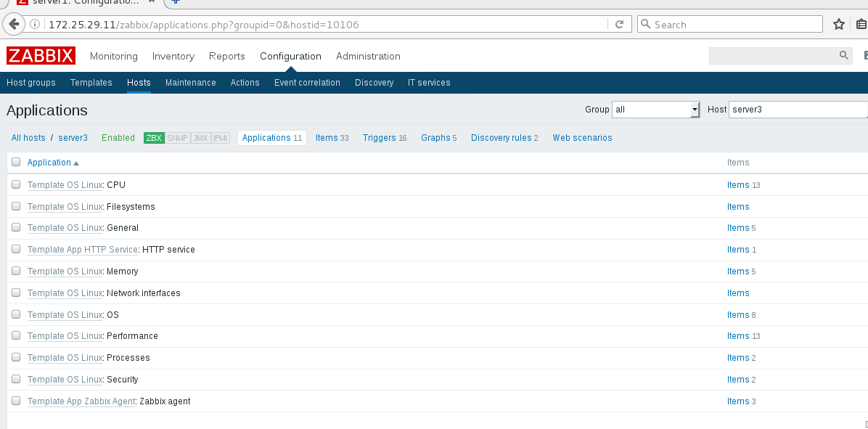Open the Host selector showing server3
Viewport: 868px width, 429px height.
(798, 110)
